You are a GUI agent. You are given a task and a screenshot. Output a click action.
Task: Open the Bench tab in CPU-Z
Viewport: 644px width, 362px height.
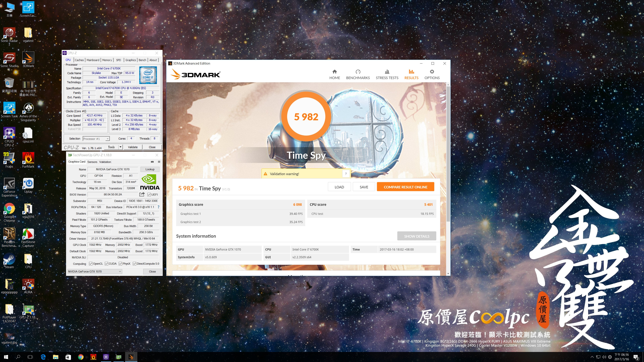pos(142,60)
